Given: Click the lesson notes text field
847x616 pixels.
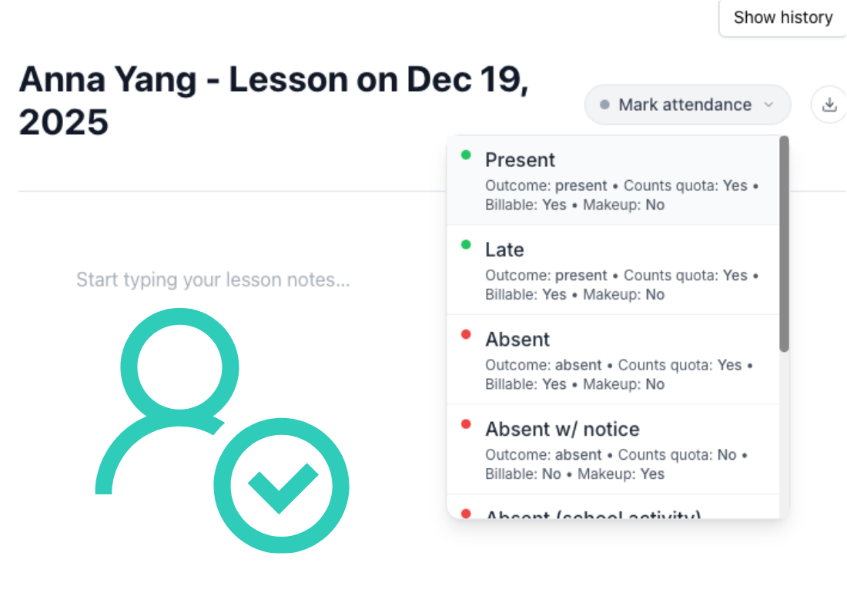Looking at the screenshot, I should [213, 280].
